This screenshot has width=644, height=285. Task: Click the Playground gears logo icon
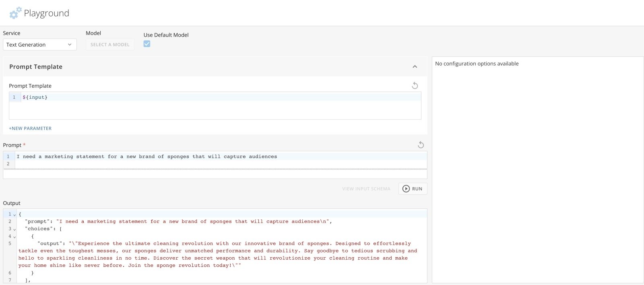coord(15,13)
